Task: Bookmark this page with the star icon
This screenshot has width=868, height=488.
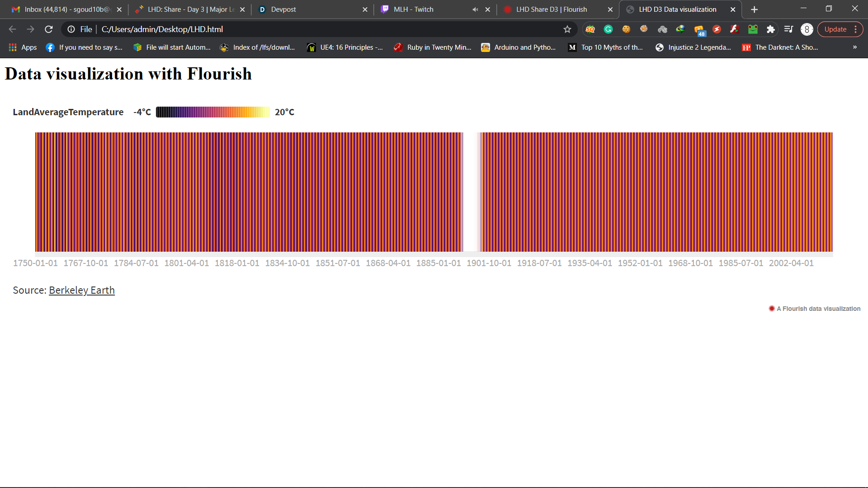Action: (x=567, y=29)
